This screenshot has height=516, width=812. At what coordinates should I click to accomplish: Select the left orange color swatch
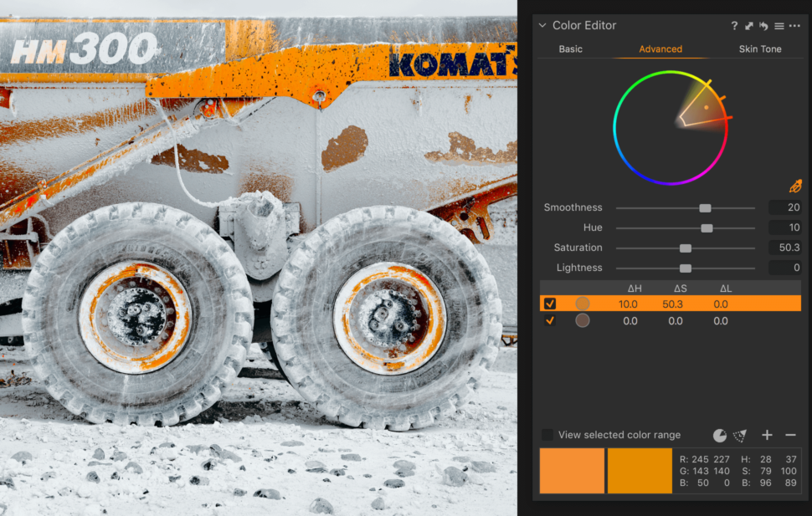[x=572, y=471]
